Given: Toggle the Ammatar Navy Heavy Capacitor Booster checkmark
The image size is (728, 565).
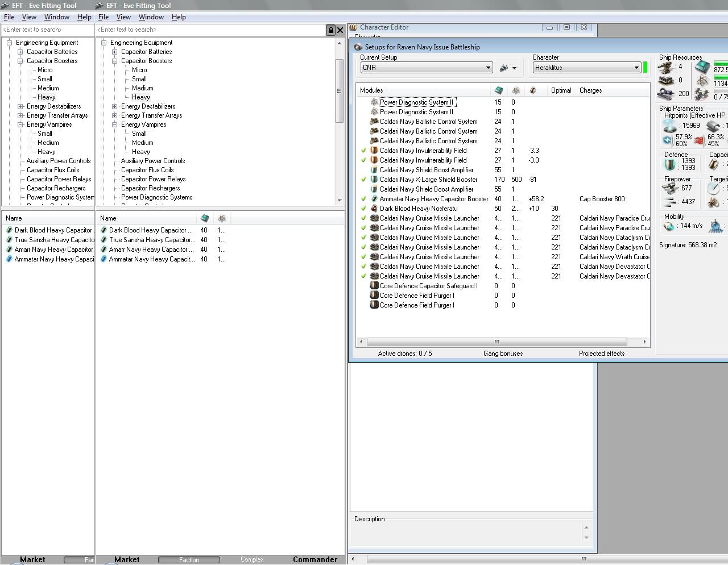Looking at the screenshot, I should point(363,199).
